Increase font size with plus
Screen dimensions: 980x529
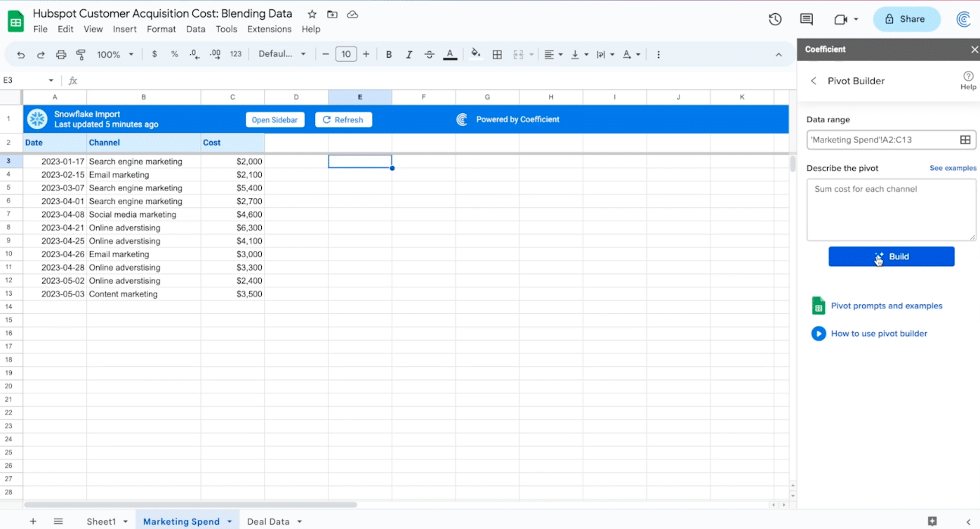366,54
